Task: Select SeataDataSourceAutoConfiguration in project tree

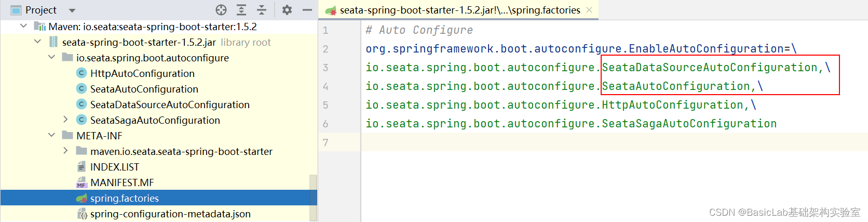Action: click(x=170, y=105)
